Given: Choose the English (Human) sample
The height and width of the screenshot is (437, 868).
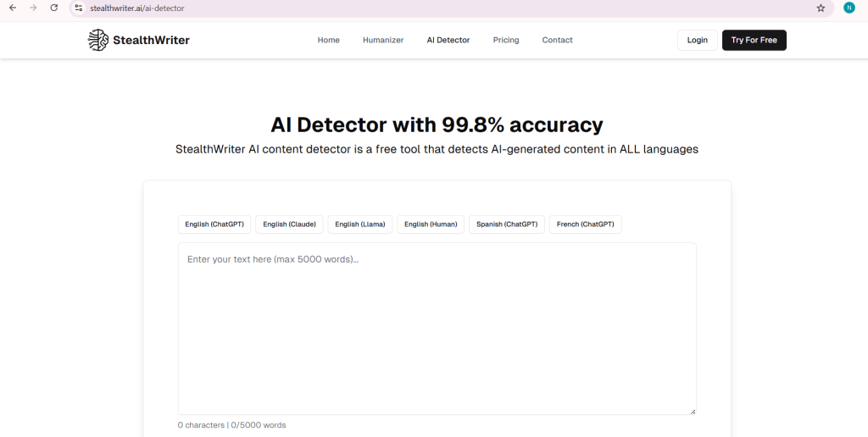Looking at the screenshot, I should pos(431,224).
